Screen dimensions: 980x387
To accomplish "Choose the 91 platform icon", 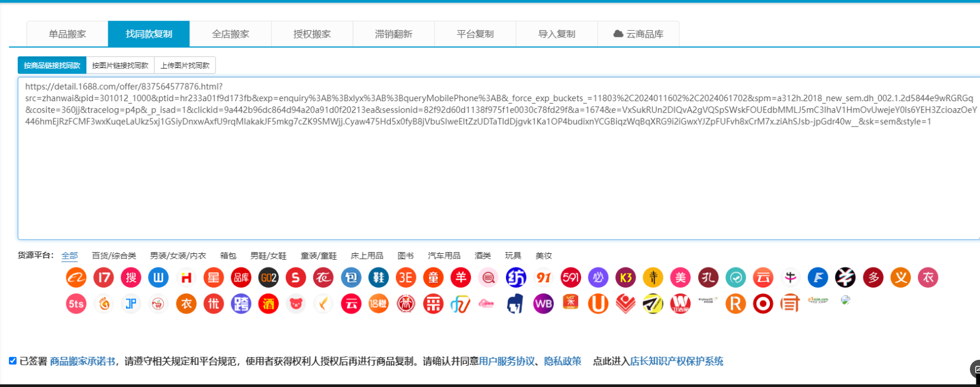I will pos(543,278).
